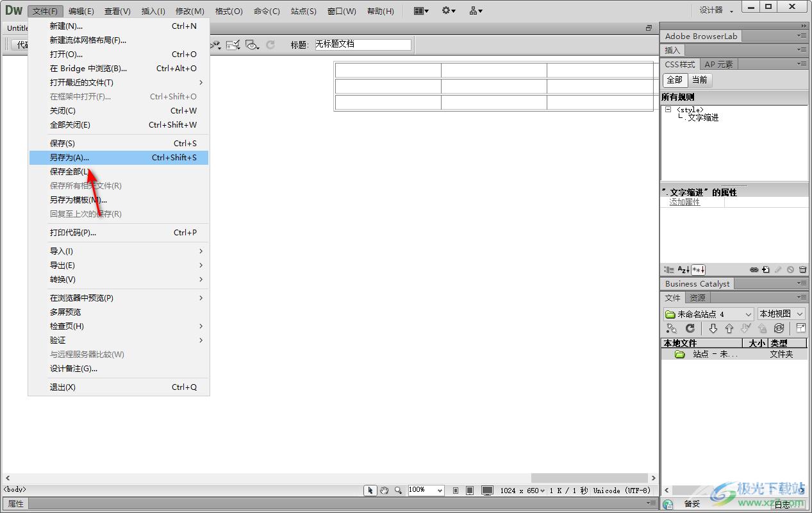Viewport: 812px width, 513px height.
Task: Click Put files up-arrow icon
Action: pyautogui.click(x=729, y=328)
